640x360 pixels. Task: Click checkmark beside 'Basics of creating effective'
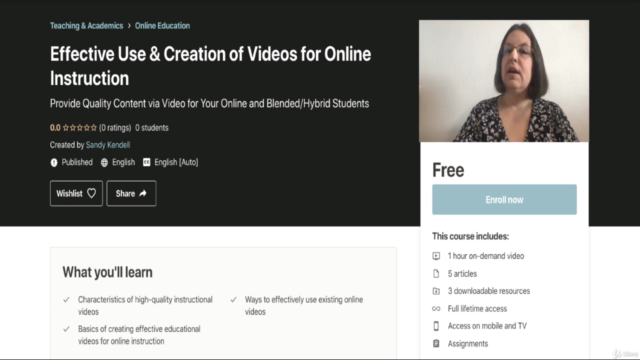[66, 329]
